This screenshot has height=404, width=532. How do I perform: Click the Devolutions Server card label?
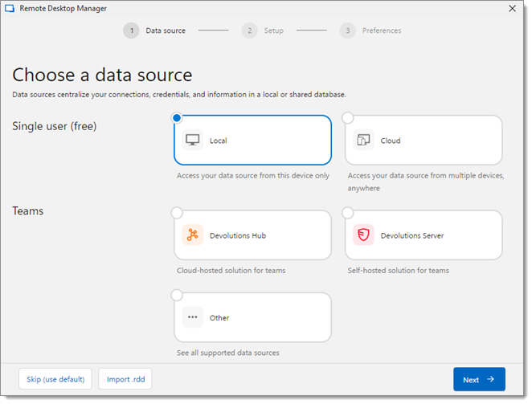[x=412, y=235]
